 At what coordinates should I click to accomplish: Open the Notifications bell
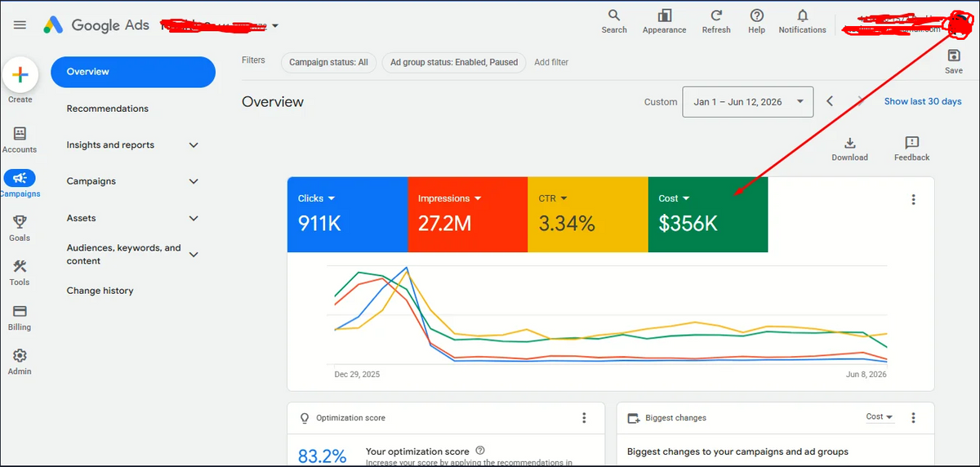(802, 16)
